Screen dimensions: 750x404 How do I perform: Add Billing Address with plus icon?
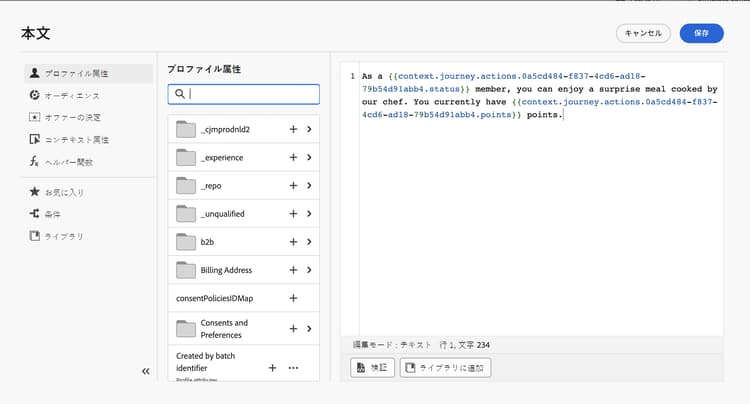click(293, 269)
